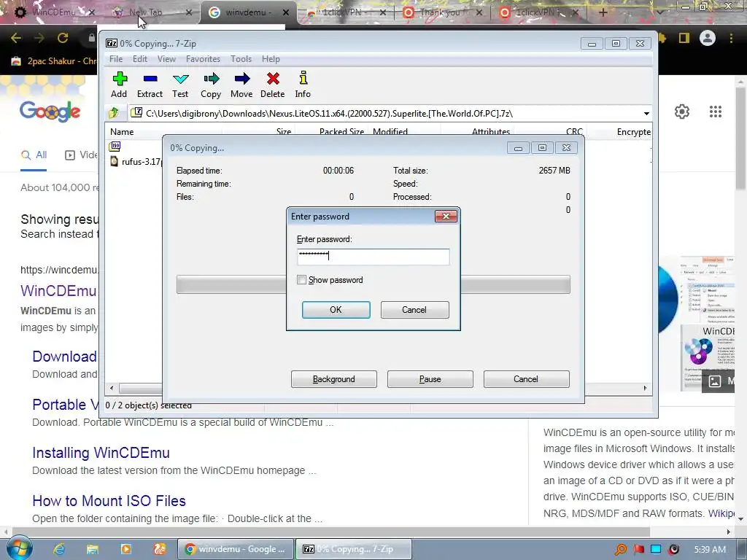Cancel the Enter password dialog

click(414, 309)
